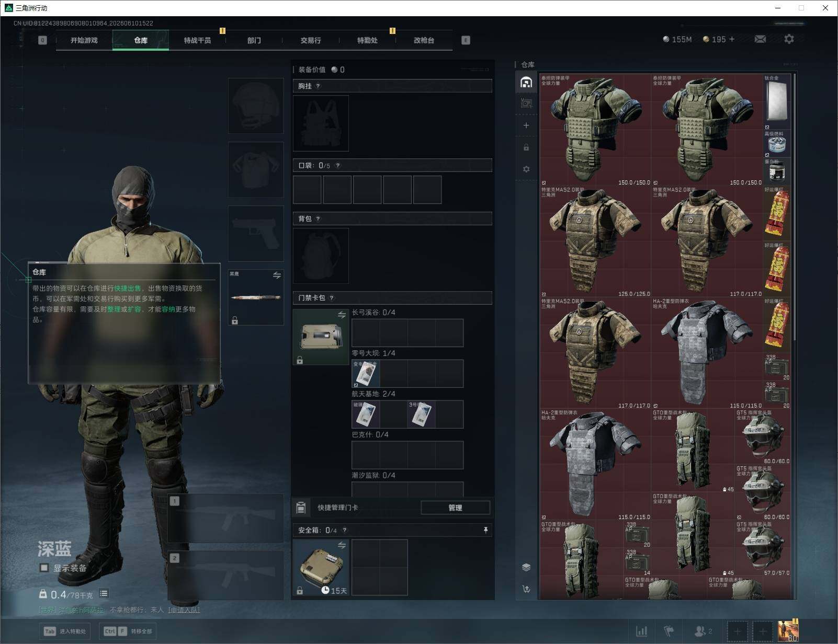
Task: Select the 3号 keycard in 航天基地 row
Action: [422, 414]
